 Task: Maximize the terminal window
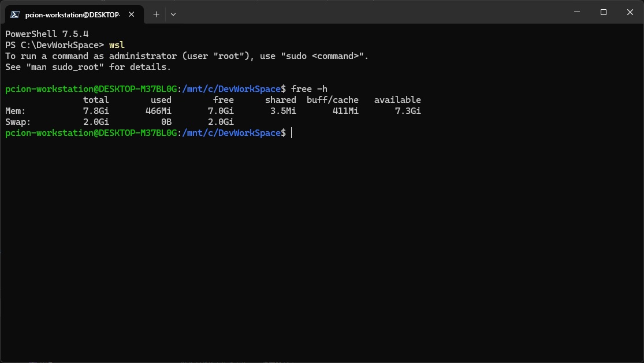604,12
